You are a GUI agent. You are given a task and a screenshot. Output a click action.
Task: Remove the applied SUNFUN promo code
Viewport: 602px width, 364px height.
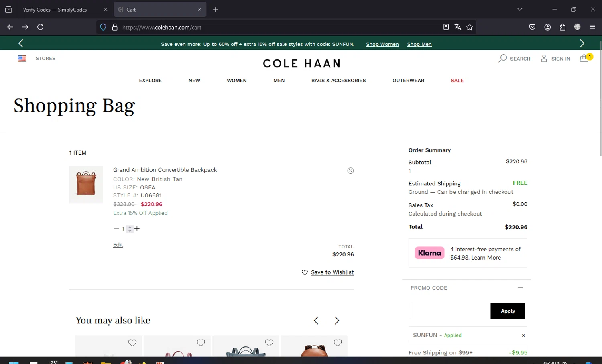523,336
